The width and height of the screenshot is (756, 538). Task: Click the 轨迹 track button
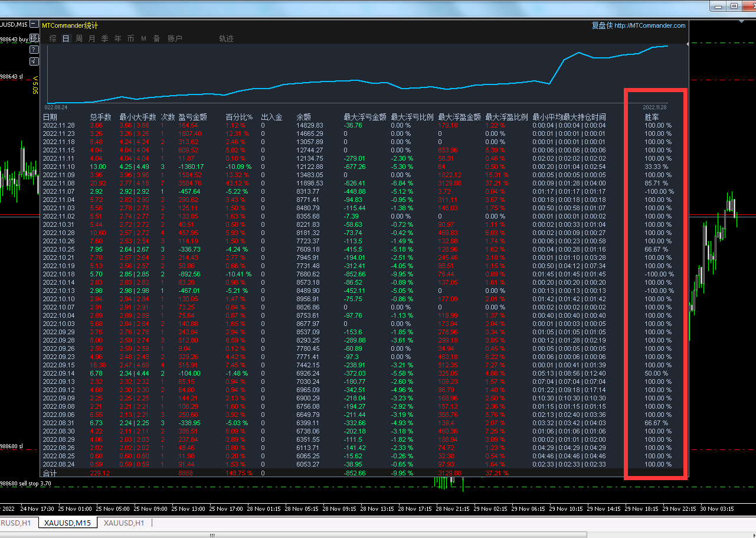(x=226, y=38)
